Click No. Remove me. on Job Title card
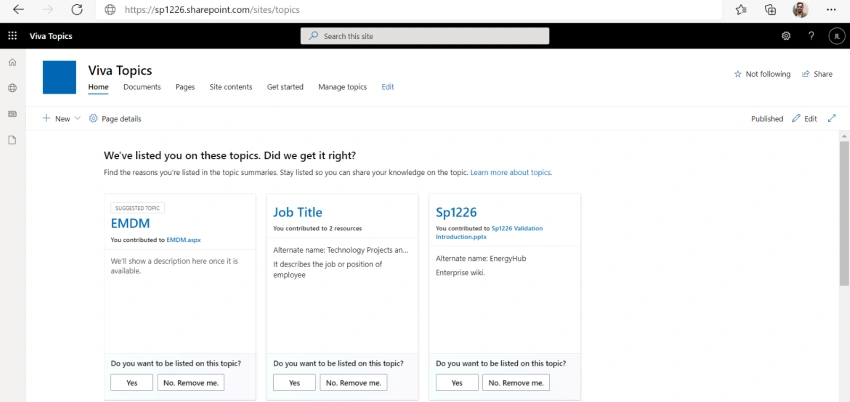Screen dimensions: 850x402 pos(353,382)
